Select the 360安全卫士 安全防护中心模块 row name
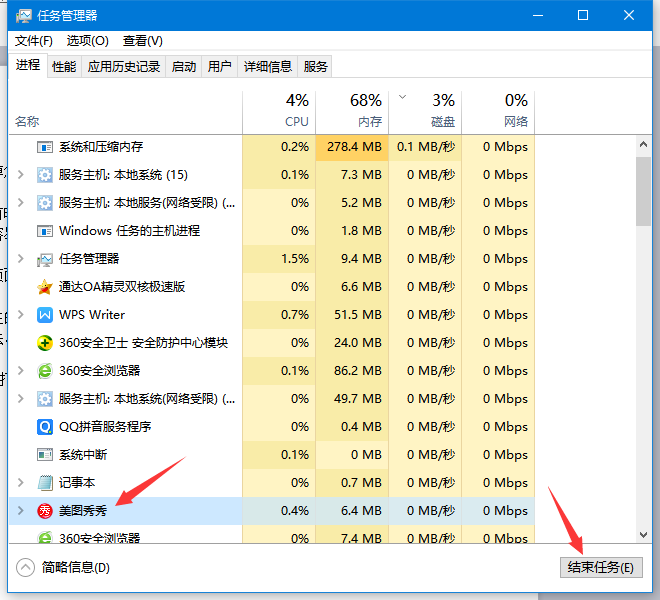This screenshot has width=660, height=600. tap(144, 343)
